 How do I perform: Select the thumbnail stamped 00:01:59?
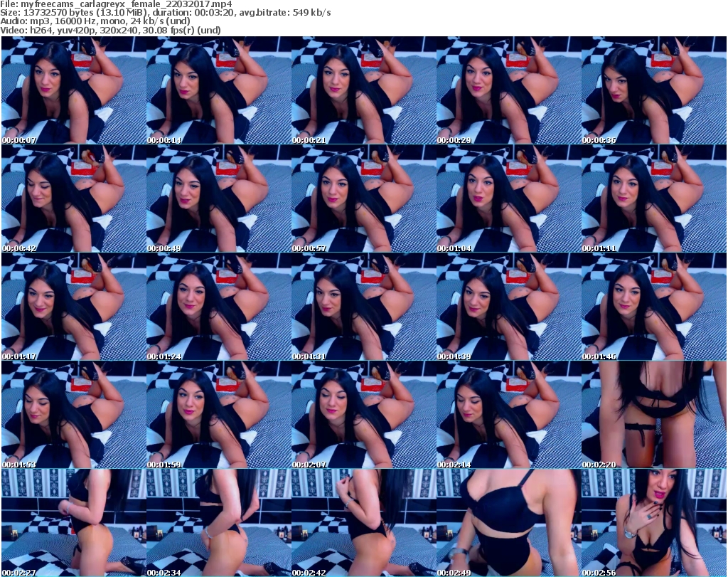click(219, 415)
